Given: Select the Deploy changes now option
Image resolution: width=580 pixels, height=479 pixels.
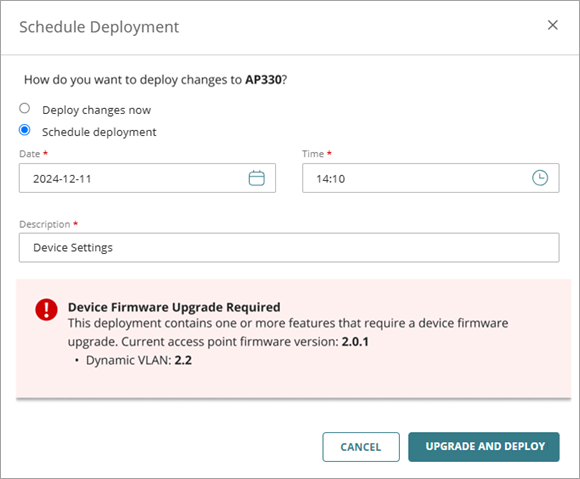Looking at the screenshot, I should pos(24,108).
